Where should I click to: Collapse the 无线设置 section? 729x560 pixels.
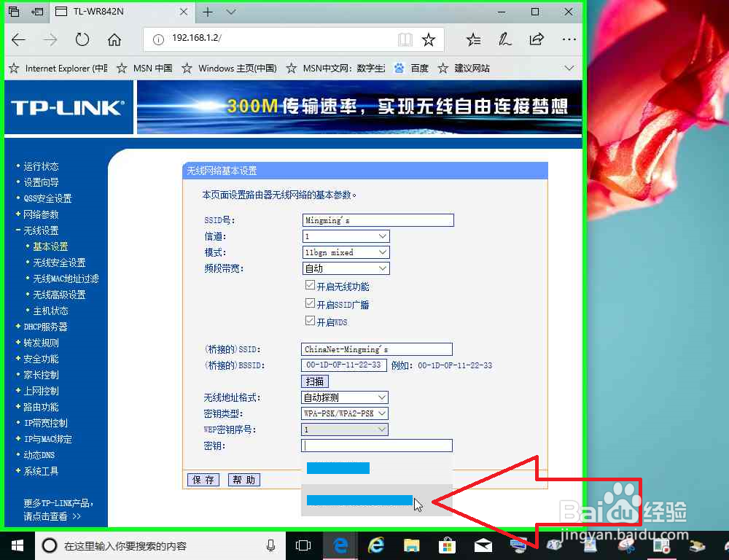click(41, 230)
